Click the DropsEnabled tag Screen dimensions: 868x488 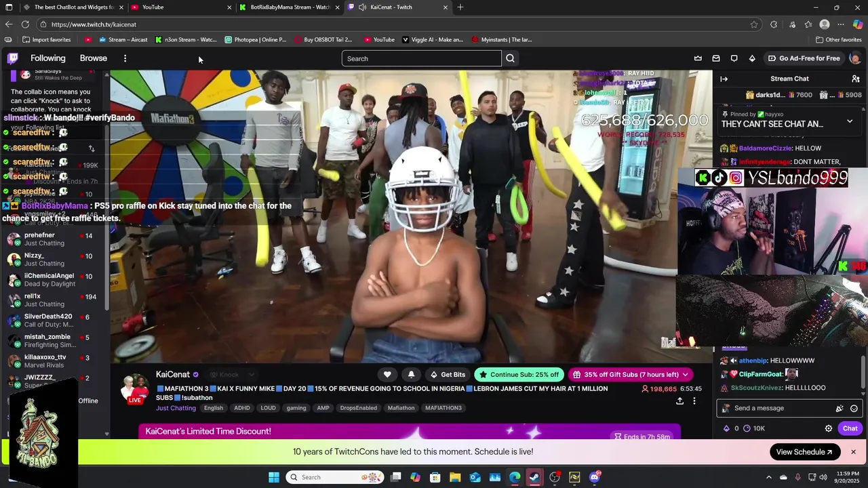coord(359,408)
